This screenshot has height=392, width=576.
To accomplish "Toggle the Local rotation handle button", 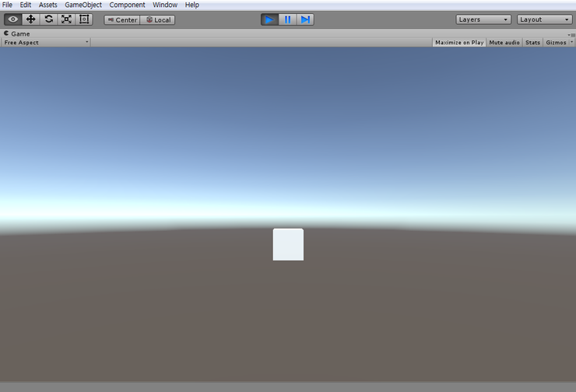I will [x=157, y=19].
